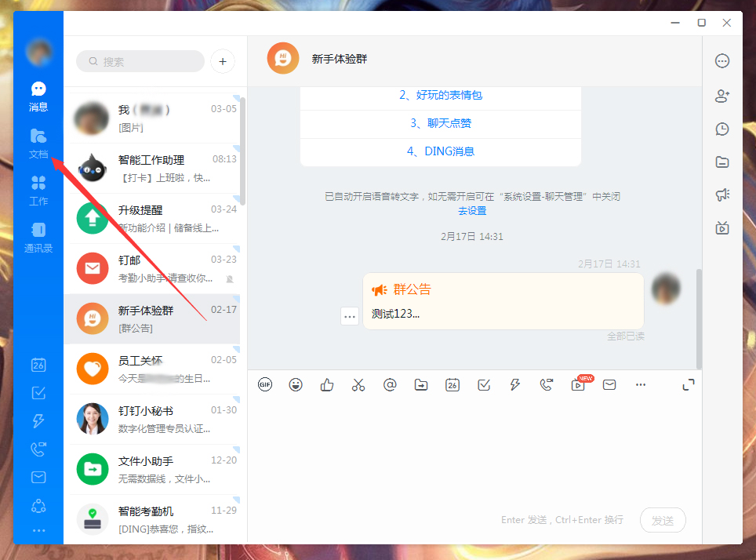Open the GIF picker in the chat toolbar
Image resolution: width=756 pixels, height=560 pixels.
coord(265,384)
